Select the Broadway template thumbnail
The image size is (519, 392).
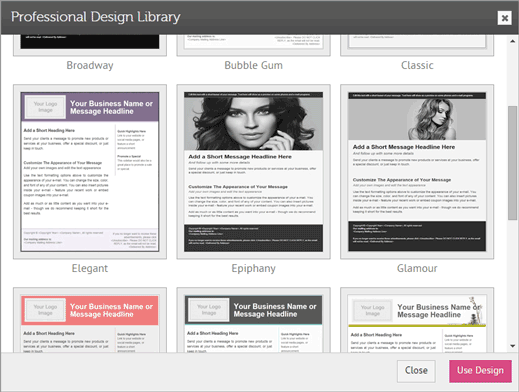coord(90,45)
